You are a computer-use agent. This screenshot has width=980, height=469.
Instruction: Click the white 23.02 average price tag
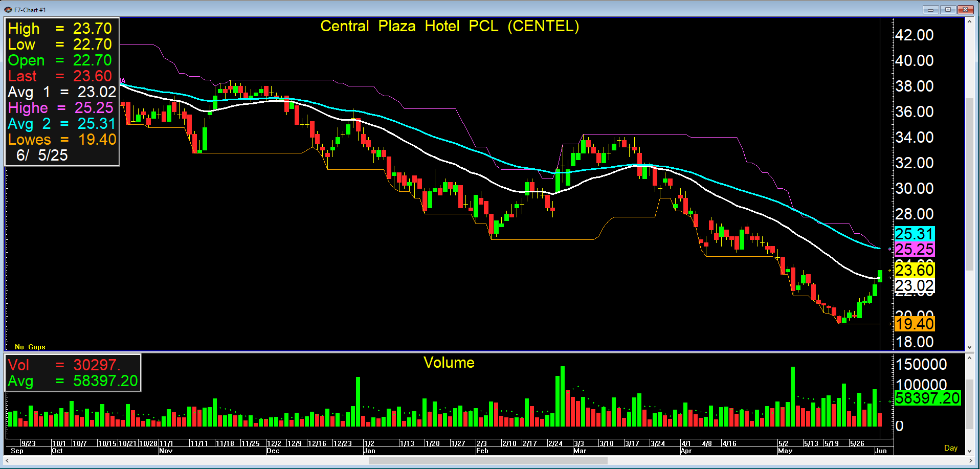pos(915,285)
